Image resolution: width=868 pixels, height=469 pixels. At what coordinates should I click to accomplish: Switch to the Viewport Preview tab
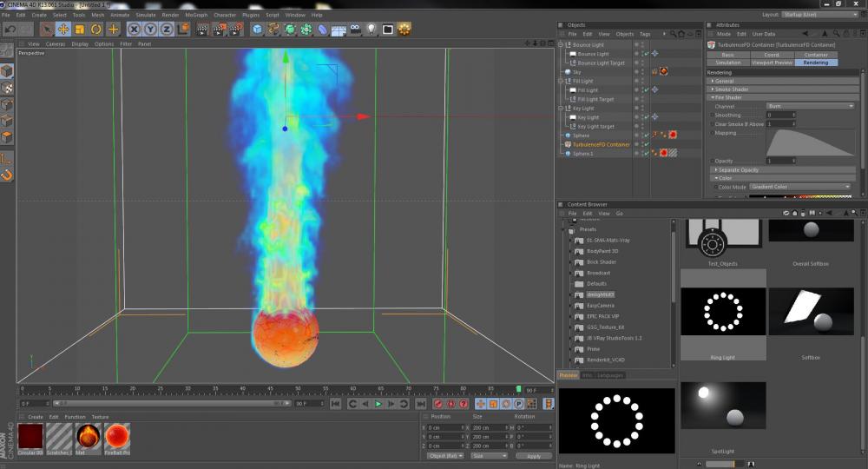click(772, 63)
